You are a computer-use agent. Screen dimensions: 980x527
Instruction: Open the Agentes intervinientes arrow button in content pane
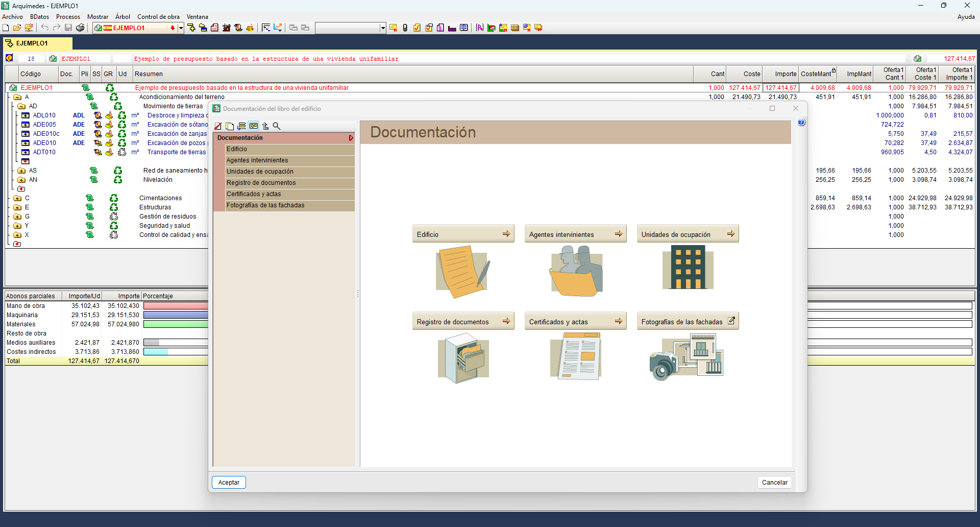[575, 234]
